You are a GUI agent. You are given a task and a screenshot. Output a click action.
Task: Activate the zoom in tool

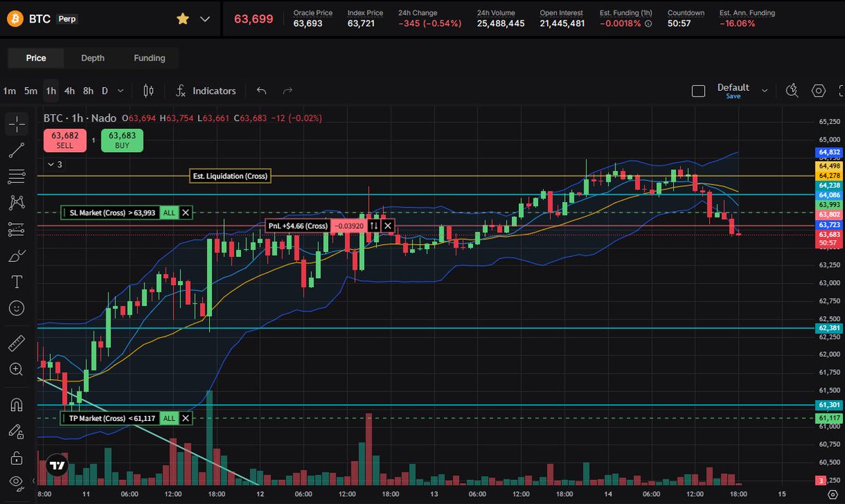point(17,369)
